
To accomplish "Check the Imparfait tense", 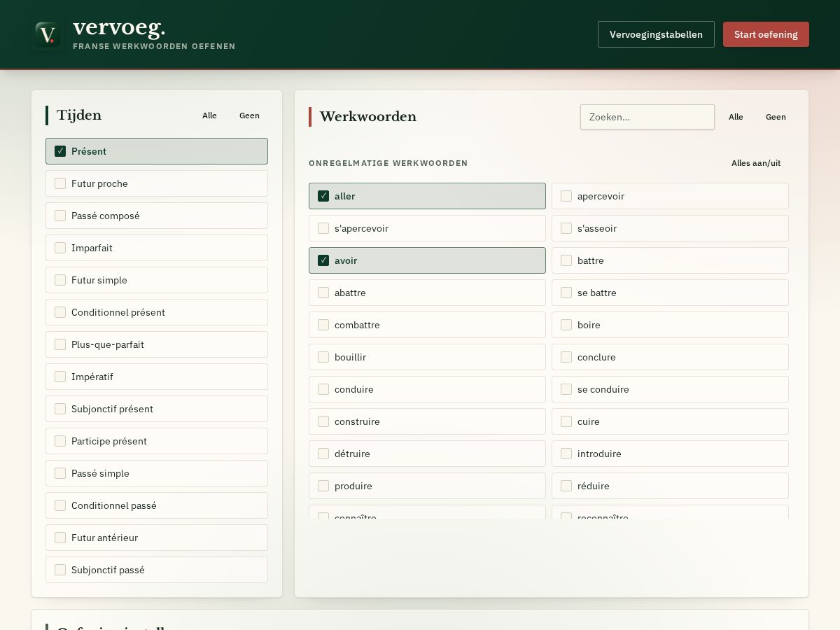I will click(x=157, y=248).
